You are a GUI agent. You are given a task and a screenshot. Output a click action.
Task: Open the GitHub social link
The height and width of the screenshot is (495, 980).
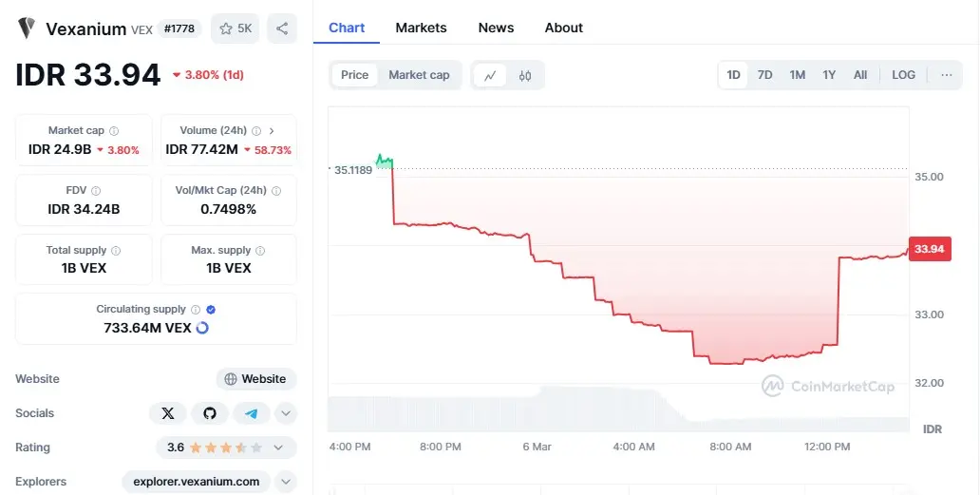click(x=209, y=413)
